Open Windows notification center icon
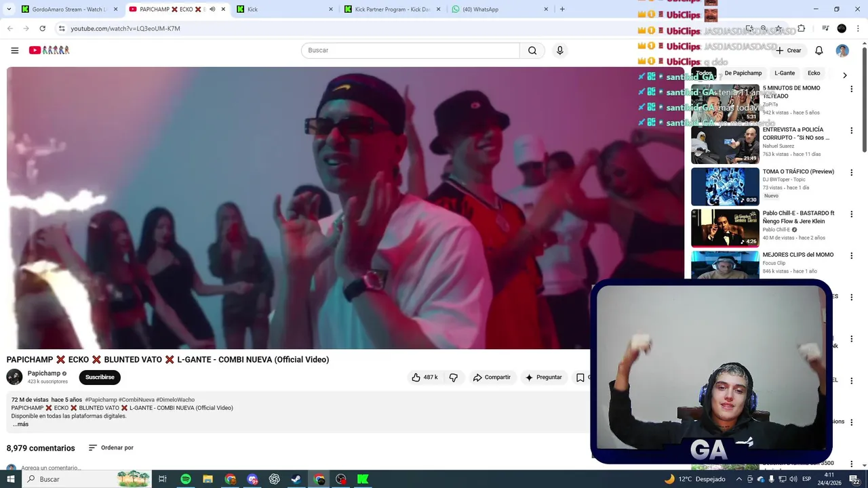 click(x=856, y=479)
